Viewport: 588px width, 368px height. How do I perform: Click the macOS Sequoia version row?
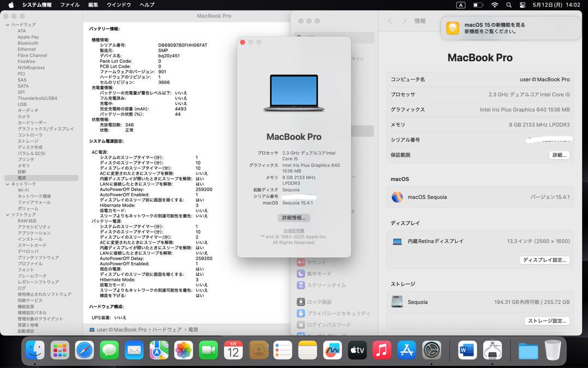[x=480, y=197]
